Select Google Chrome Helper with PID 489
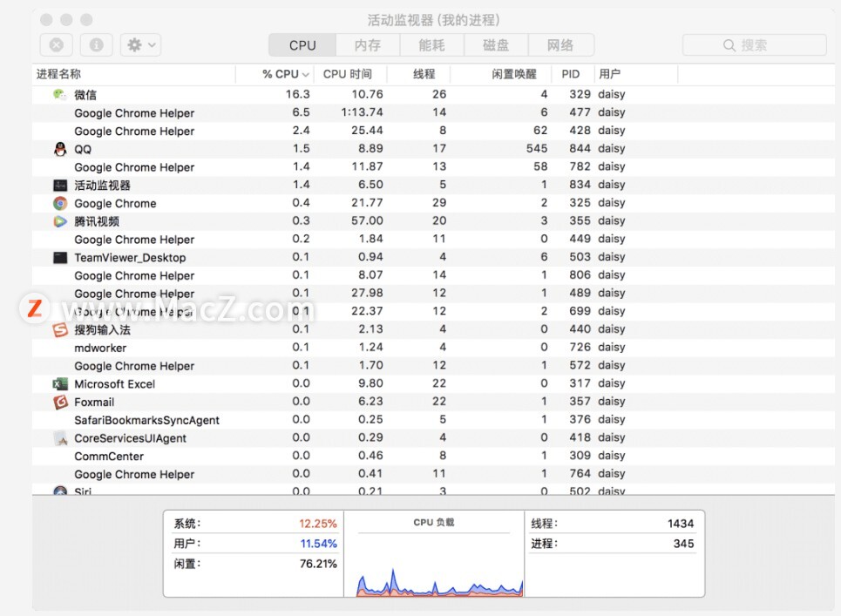 (433, 294)
